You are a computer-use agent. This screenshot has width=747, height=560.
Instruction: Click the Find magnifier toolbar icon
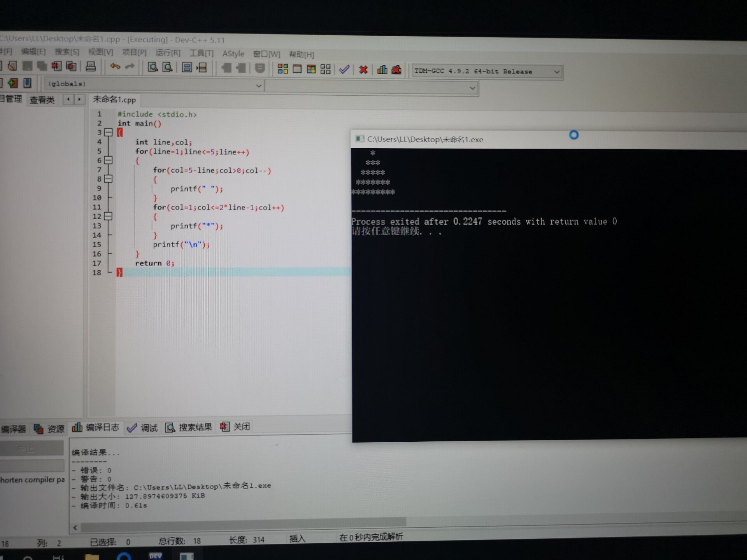point(153,67)
